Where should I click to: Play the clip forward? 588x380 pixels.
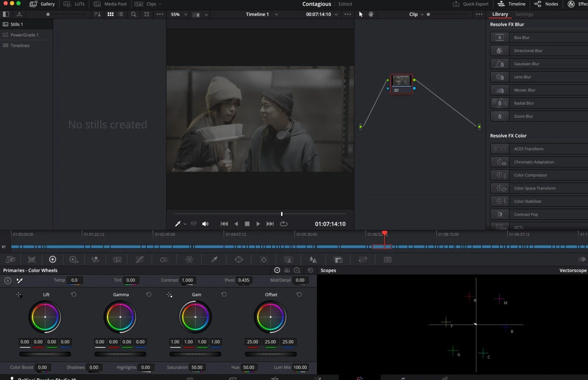[258, 224]
